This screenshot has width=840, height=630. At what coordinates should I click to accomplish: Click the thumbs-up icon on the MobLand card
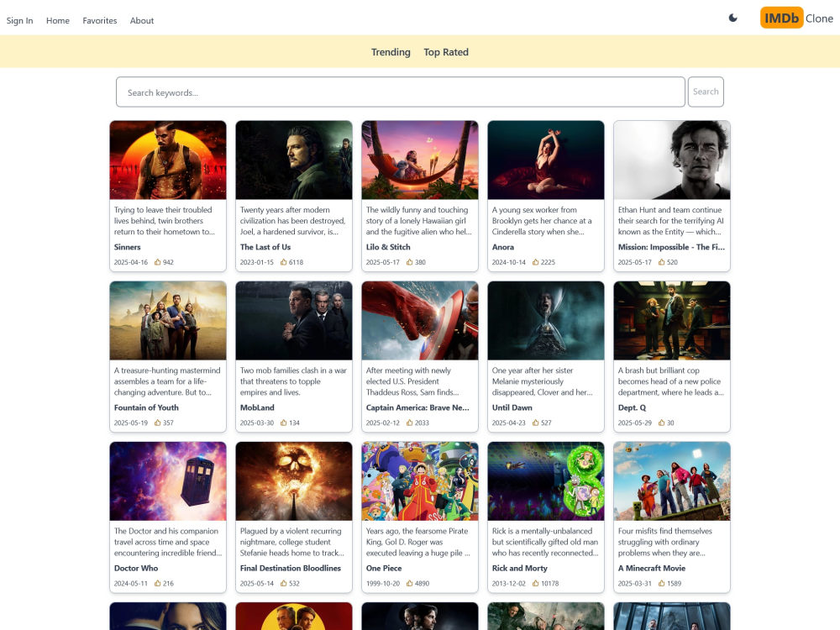point(283,423)
